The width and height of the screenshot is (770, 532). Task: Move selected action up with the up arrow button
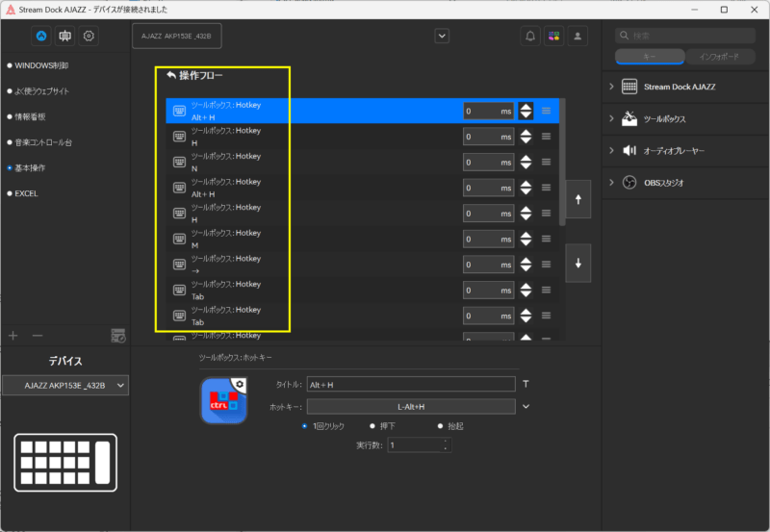(x=578, y=199)
